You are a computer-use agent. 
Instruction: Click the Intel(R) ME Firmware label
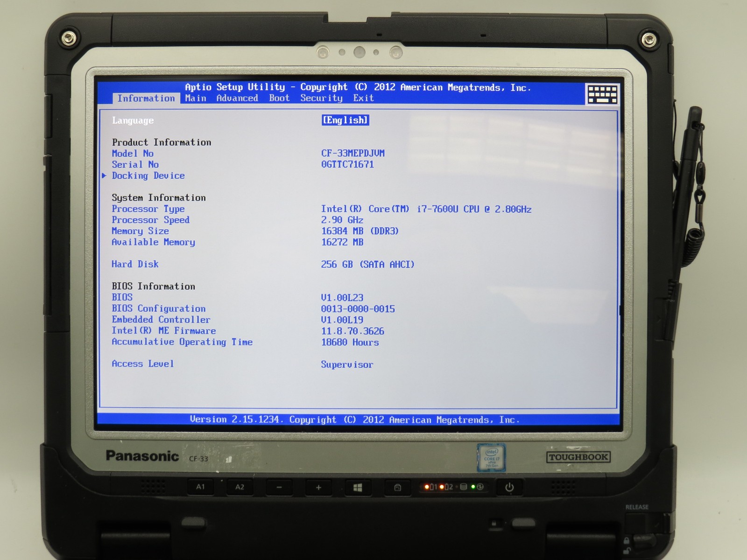[163, 331]
